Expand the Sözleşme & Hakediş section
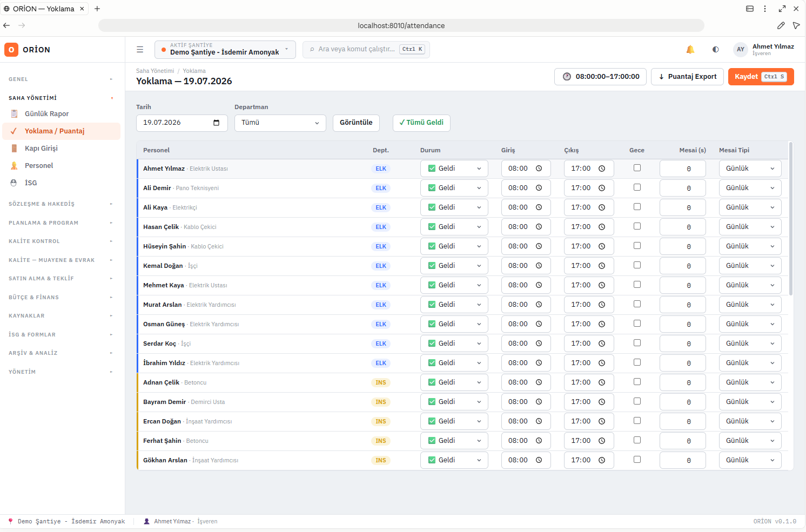The image size is (806, 532). click(61, 204)
